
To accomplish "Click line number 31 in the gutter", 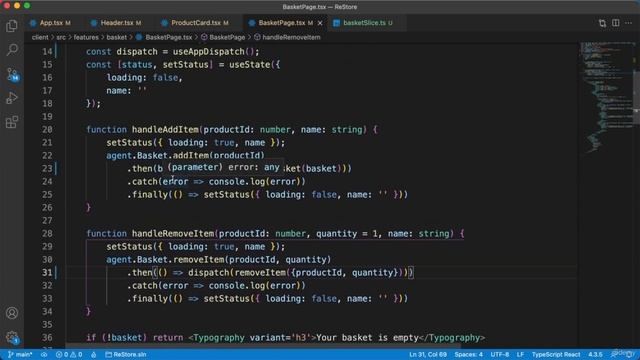I will point(47,272).
